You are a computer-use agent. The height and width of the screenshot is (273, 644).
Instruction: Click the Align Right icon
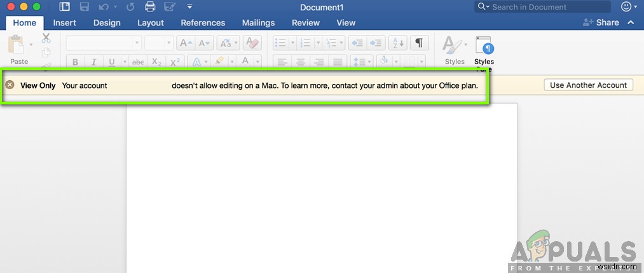[x=319, y=62]
